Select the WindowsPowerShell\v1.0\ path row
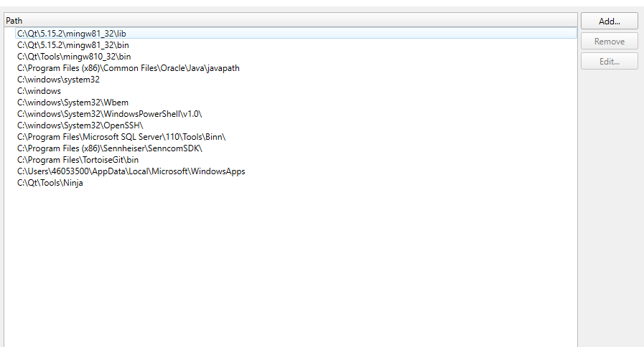 tap(296, 113)
